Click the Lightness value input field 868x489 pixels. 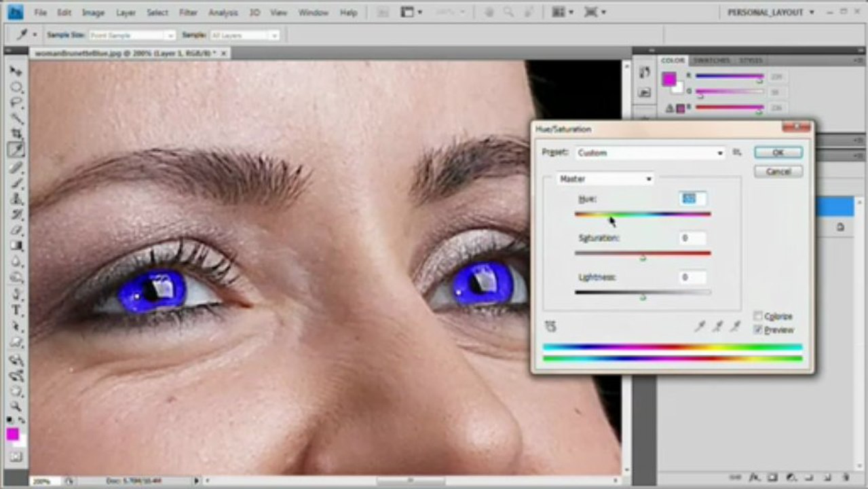tap(693, 277)
